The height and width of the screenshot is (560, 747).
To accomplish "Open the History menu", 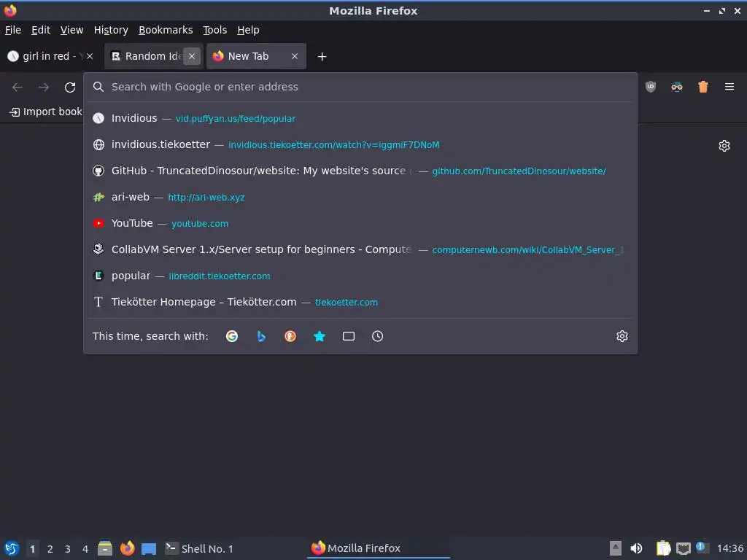I will [111, 30].
